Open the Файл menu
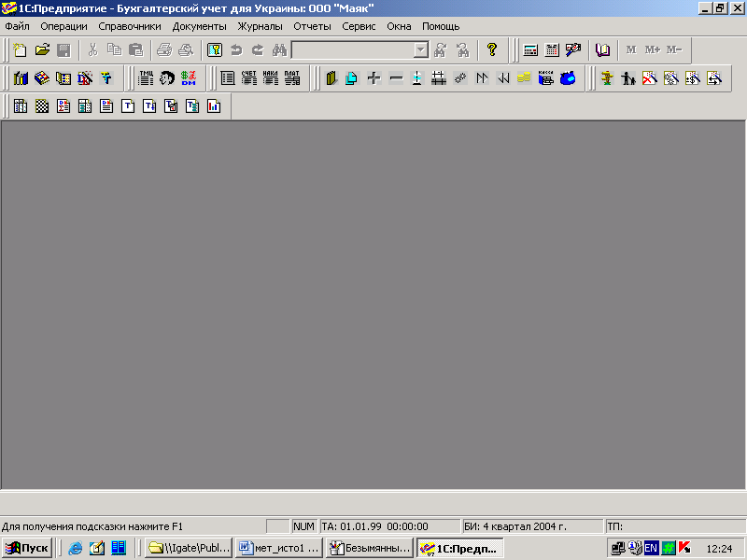 (x=17, y=27)
